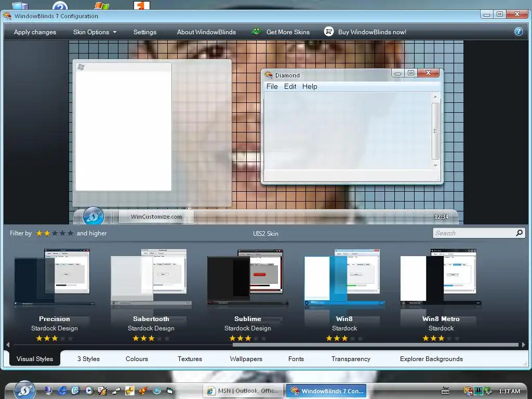The height and width of the screenshot is (399, 532).
Task: Click the skin list right scroll arrow
Action: pyautogui.click(x=524, y=345)
